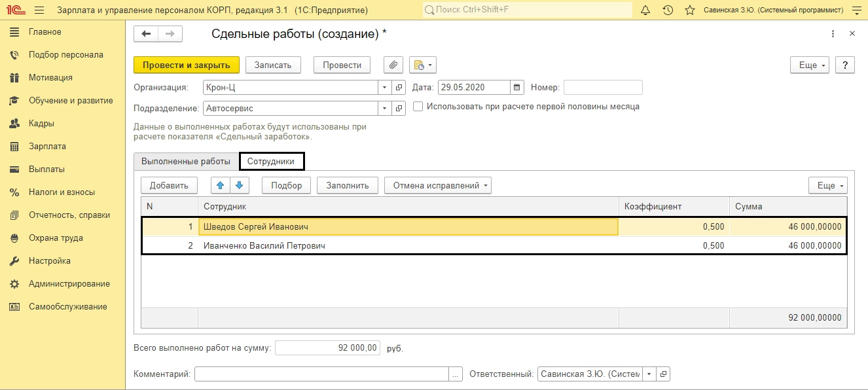Open the date calendar picker icon
Image resolution: width=868 pixels, height=390 pixels.
pyautogui.click(x=517, y=87)
